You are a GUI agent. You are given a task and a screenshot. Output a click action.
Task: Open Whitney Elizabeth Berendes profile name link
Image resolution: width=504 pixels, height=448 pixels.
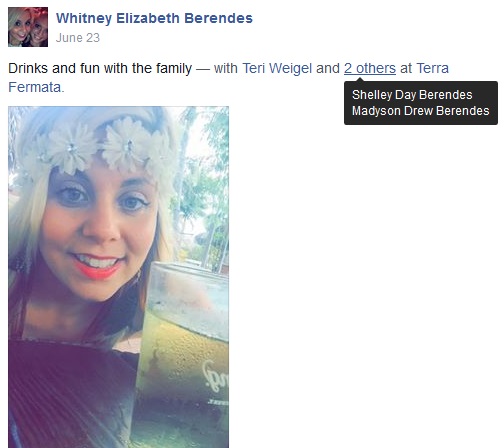(154, 18)
